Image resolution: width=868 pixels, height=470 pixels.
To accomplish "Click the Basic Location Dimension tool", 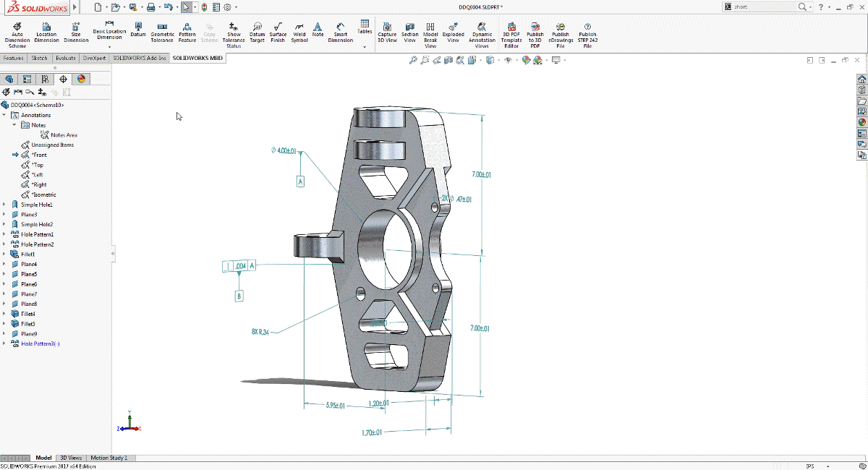I will tap(109, 31).
